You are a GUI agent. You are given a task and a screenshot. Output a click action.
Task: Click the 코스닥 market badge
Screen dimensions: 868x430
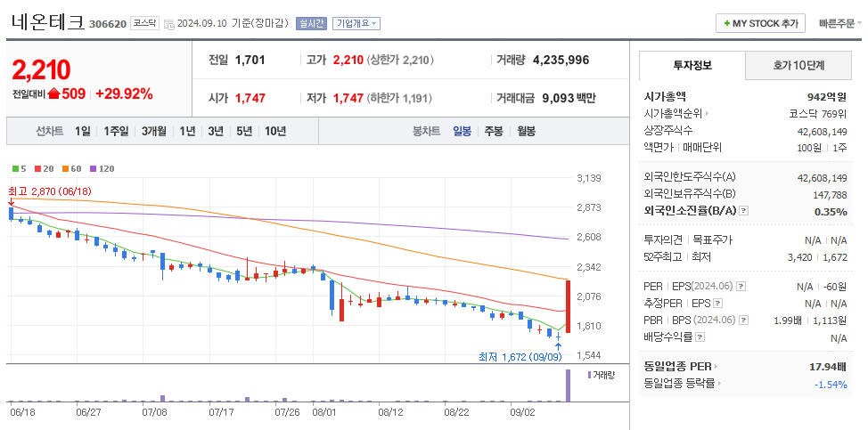click(145, 23)
